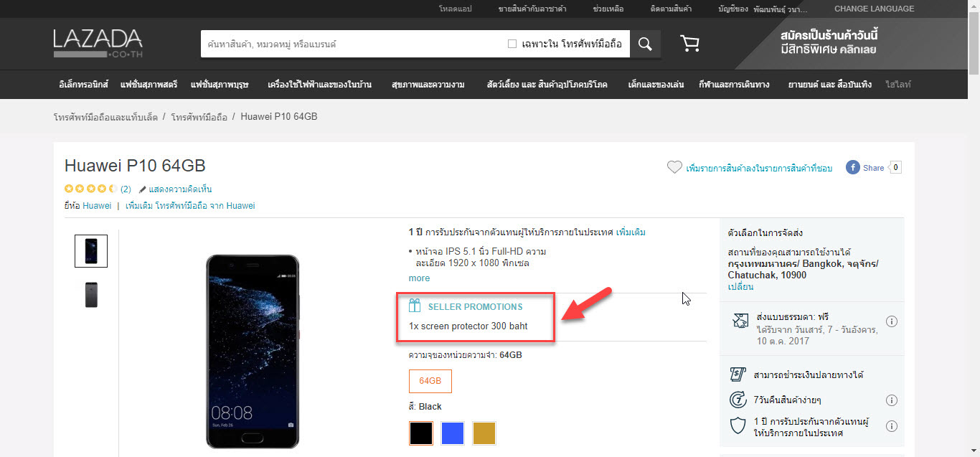Click ขายสินค้ากับลาซาด้า link
The height and width of the screenshot is (457, 980).
tap(532, 9)
